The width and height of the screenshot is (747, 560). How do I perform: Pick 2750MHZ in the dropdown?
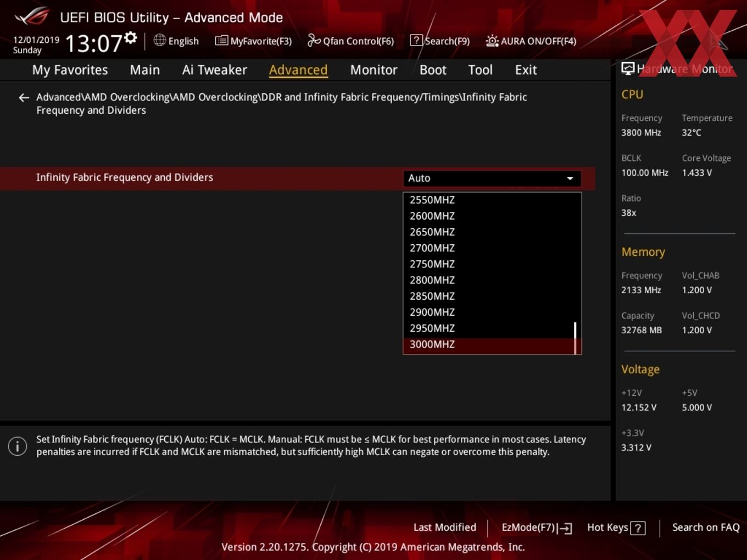coord(492,264)
